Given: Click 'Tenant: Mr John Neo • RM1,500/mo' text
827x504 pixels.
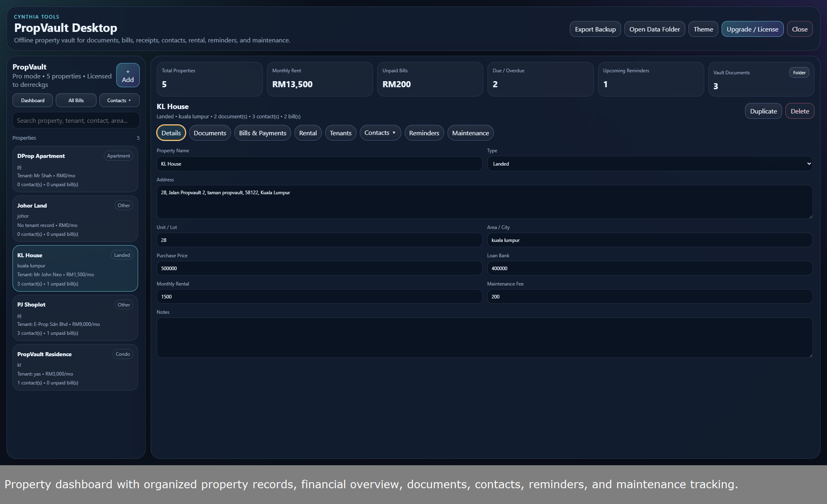Looking at the screenshot, I should [x=56, y=275].
